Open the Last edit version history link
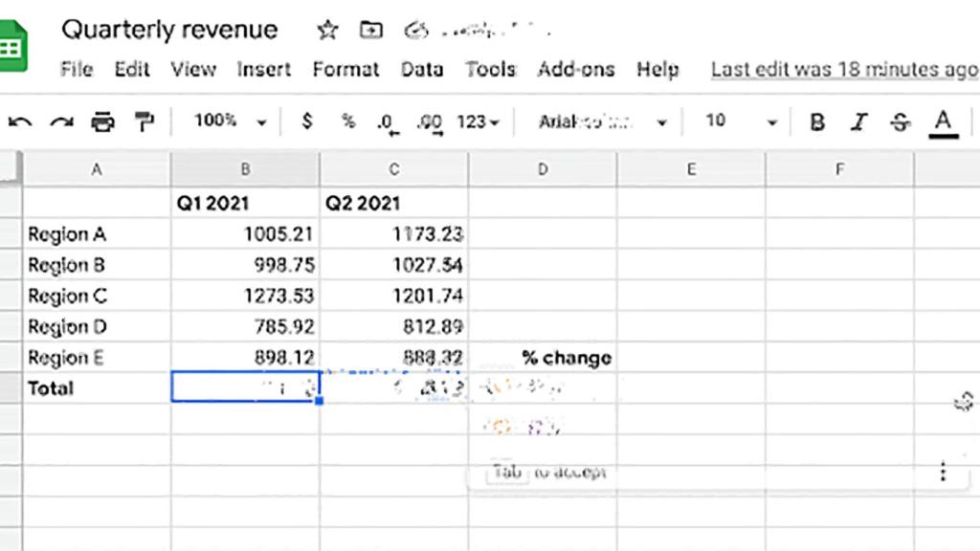Viewport: 980px width, 551px height. coord(844,70)
